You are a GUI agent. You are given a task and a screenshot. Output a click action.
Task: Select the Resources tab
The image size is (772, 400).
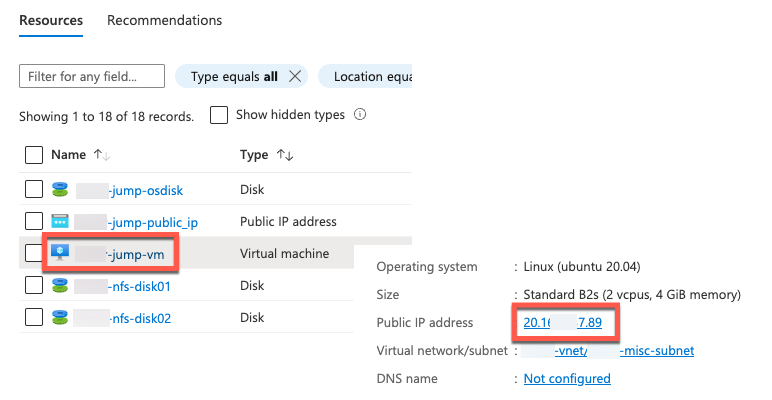click(x=51, y=21)
